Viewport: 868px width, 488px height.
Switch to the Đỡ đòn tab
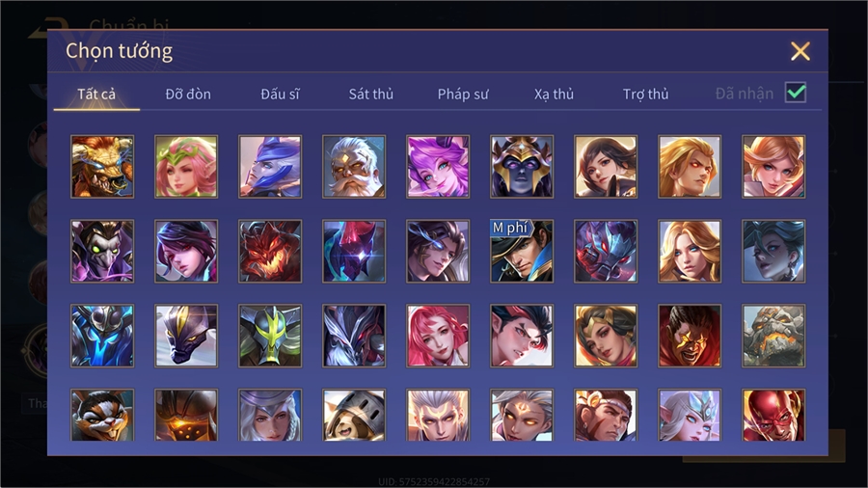[188, 95]
